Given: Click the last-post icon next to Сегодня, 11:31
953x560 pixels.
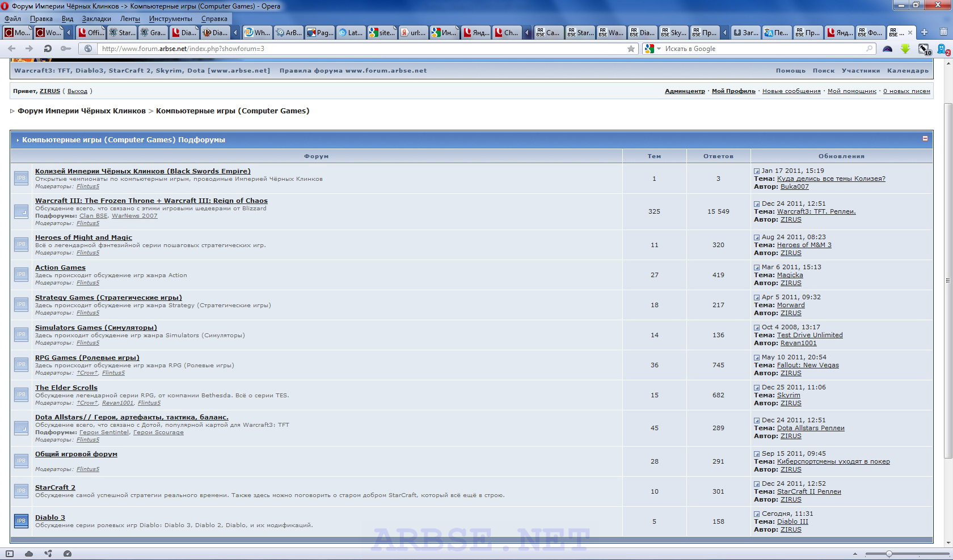Looking at the screenshot, I should pyautogui.click(x=757, y=514).
